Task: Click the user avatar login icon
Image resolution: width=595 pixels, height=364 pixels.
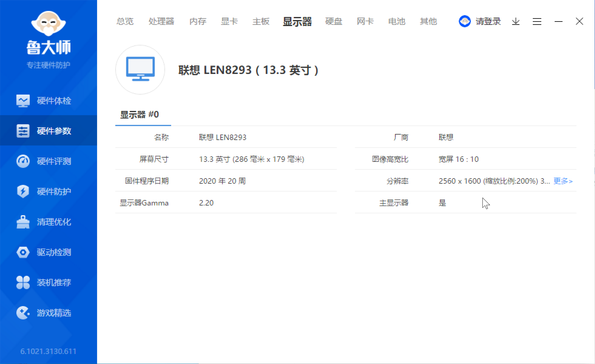Action: click(x=465, y=21)
